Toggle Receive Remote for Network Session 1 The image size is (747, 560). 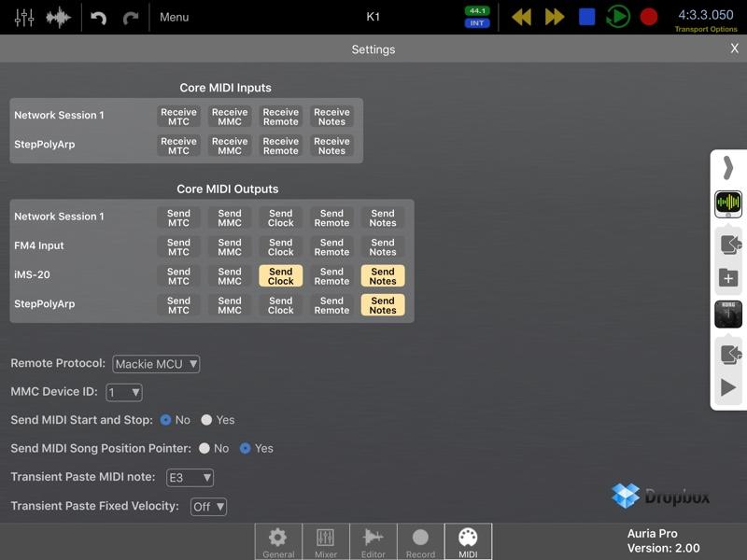[x=281, y=117]
